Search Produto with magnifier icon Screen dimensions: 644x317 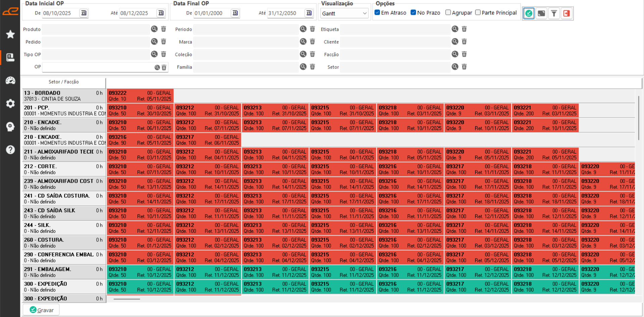click(x=154, y=29)
